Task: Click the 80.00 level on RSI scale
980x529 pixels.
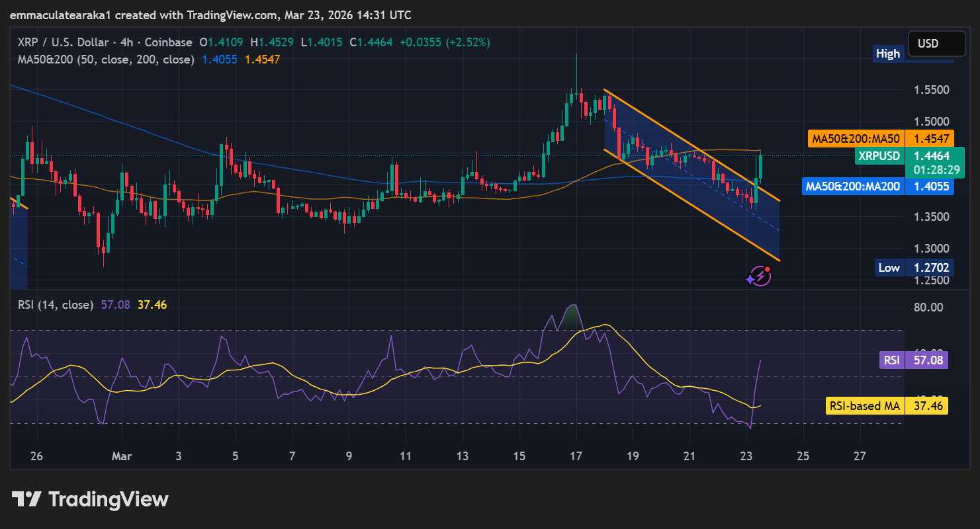Action: 927,307
